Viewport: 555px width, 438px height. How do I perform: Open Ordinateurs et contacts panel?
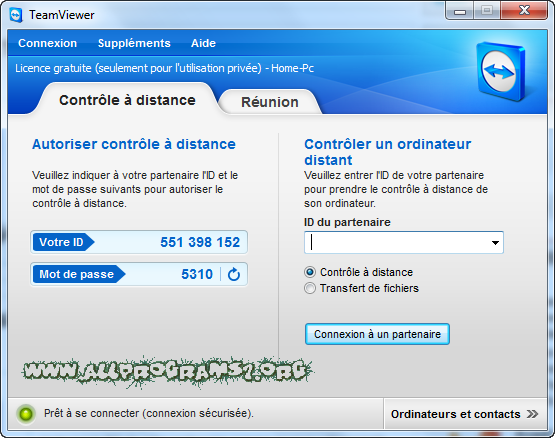pyautogui.click(x=464, y=414)
